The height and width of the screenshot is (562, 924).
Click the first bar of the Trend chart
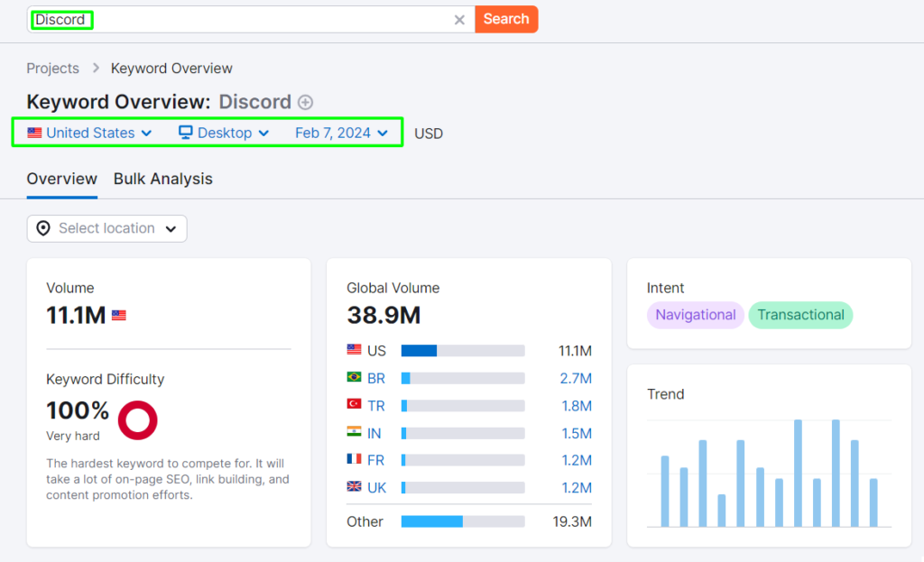(665, 492)
